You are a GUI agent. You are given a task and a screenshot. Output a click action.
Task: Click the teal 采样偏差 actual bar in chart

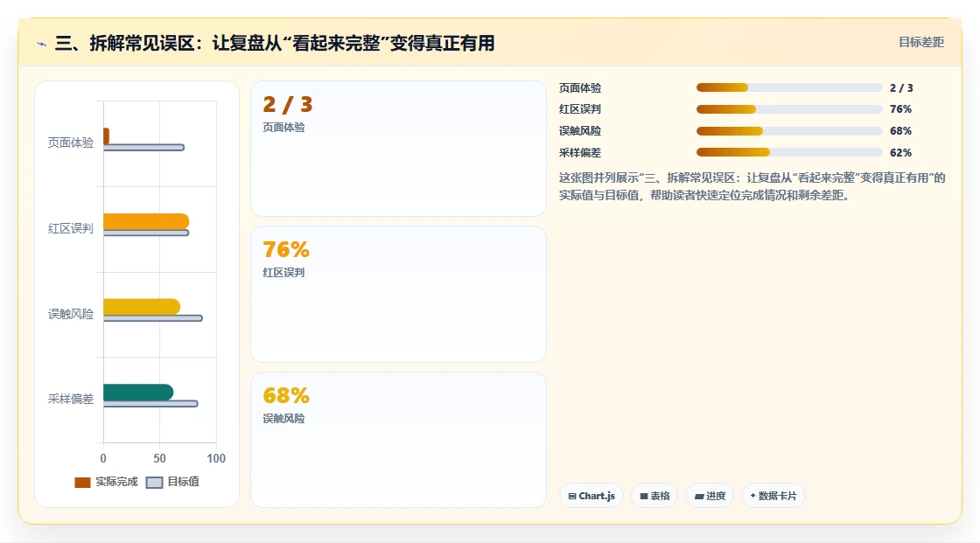(x=138, y=393)
